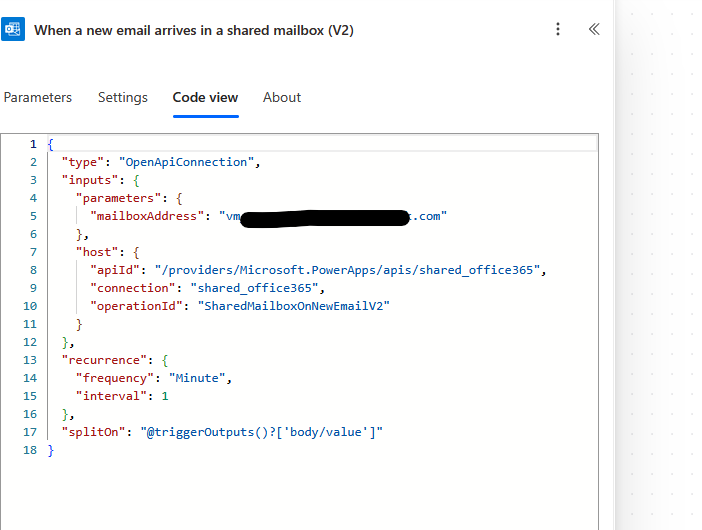Click line number 10 in the gutter
This screenshot has width=702, height=530.
coord(30,306)
